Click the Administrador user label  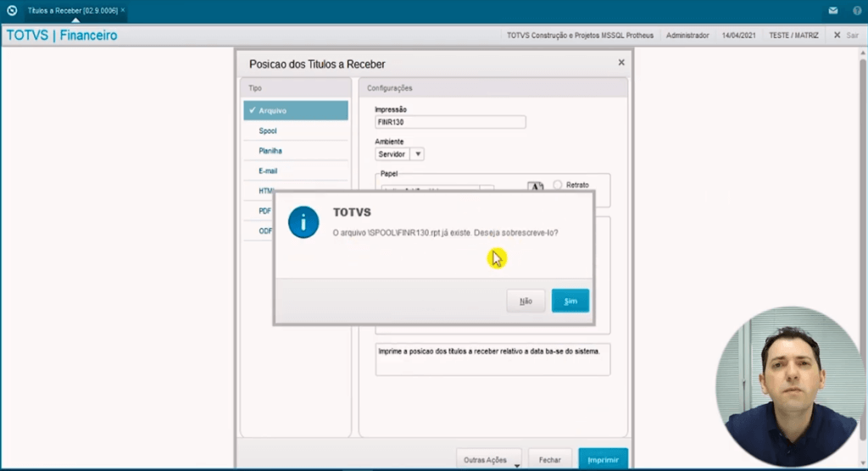687,35
